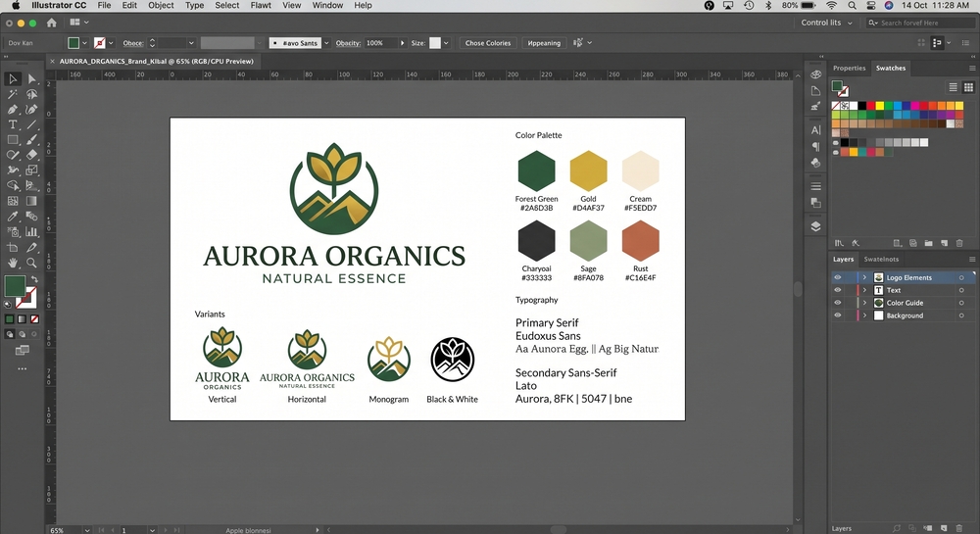Hide the Text layer
The image size is (980, 534).
[838, 290]
